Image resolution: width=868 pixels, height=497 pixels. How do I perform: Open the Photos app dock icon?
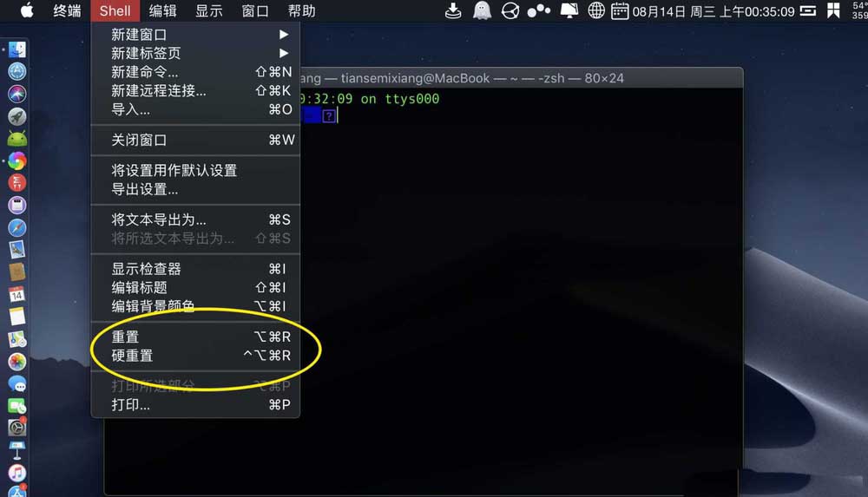coord(17,362)
